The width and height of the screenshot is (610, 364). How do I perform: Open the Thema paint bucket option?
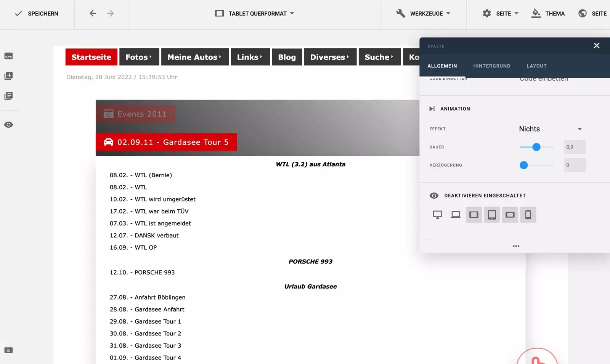(x=548, y=13)
